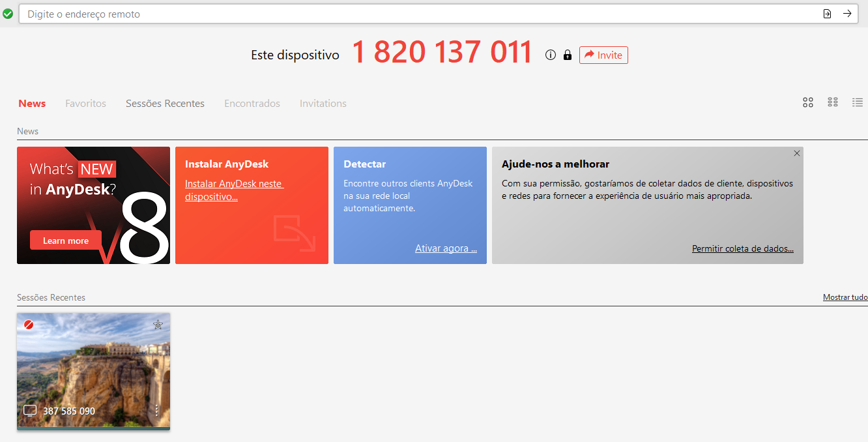Click Mostrar tudo in recent sessions
868x442 pixels.
[845, 297]
